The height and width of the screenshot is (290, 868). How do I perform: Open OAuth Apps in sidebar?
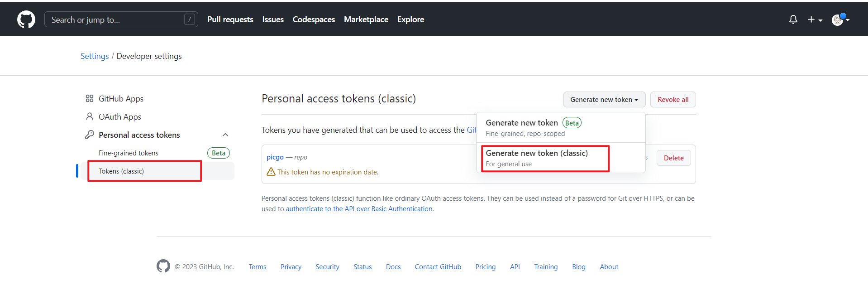(120, 117)
